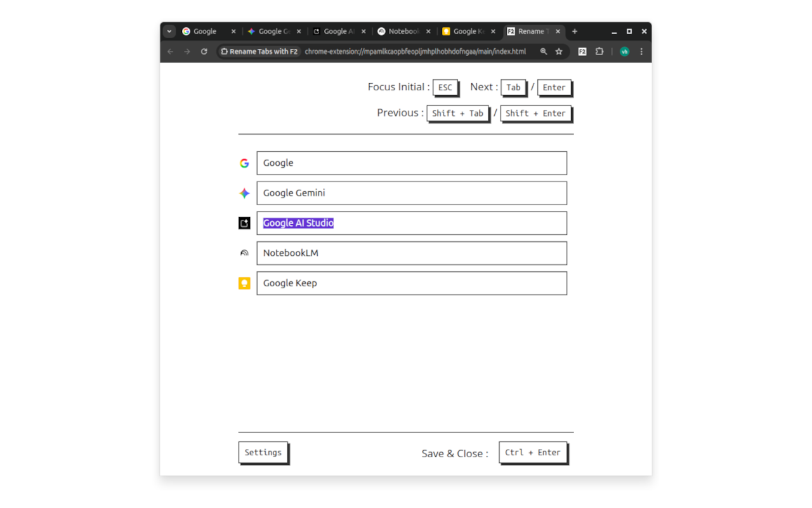Click the Ctrl + Enter save button
The height and width of the screenshot is (508, 812).
533,453
